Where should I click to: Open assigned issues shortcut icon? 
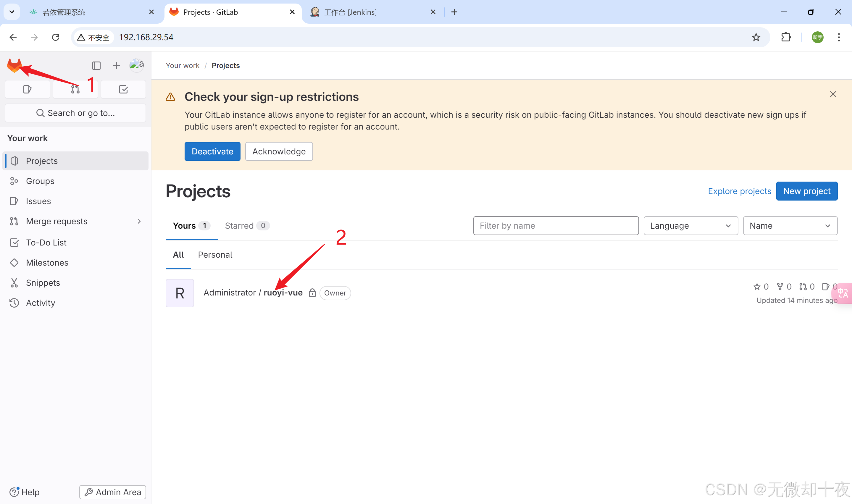[27, 89]
